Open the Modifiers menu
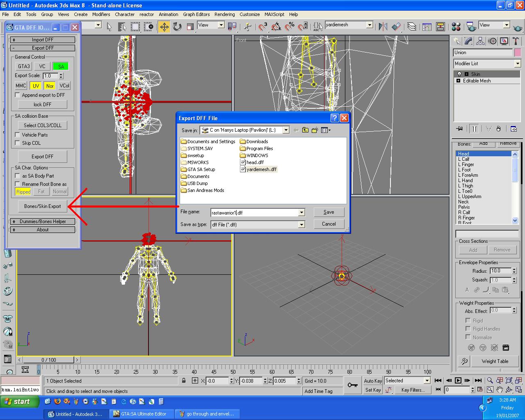 [101, 14]
